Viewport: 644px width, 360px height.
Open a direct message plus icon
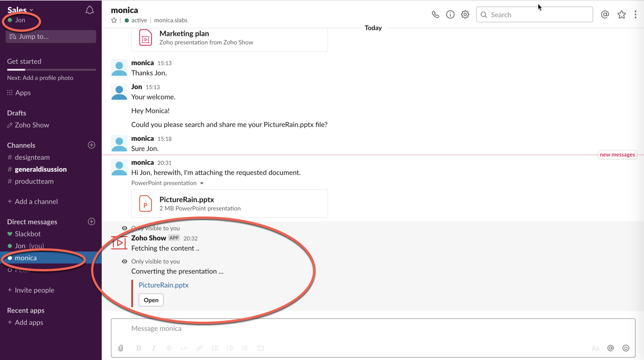coord(91,222)
